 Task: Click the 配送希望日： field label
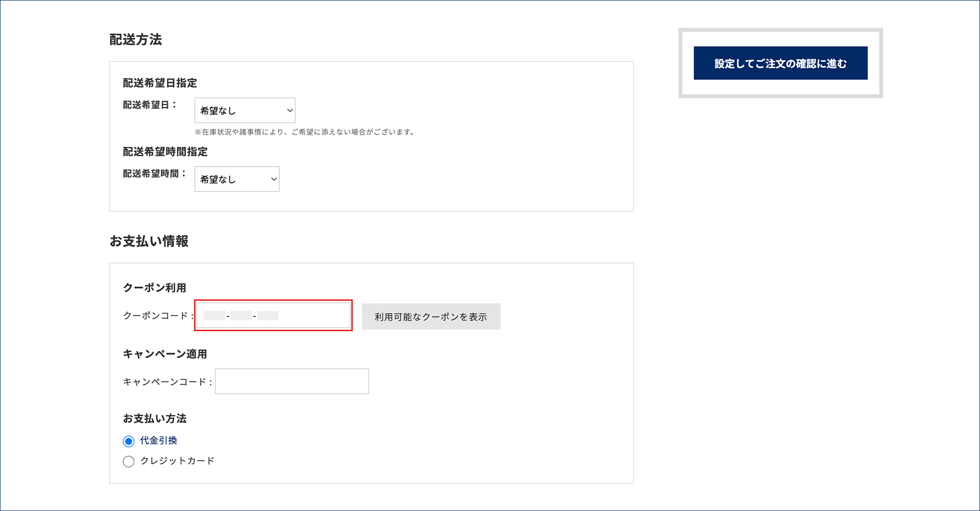[x=149, y=105]
